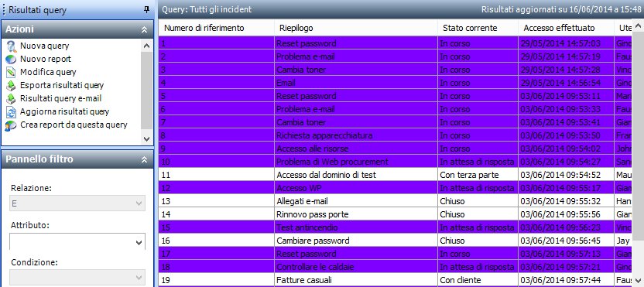644x287 pixels.
Task: Click date cell 03/06/2014 09:54:52
Action: click(x=567, y=175)
